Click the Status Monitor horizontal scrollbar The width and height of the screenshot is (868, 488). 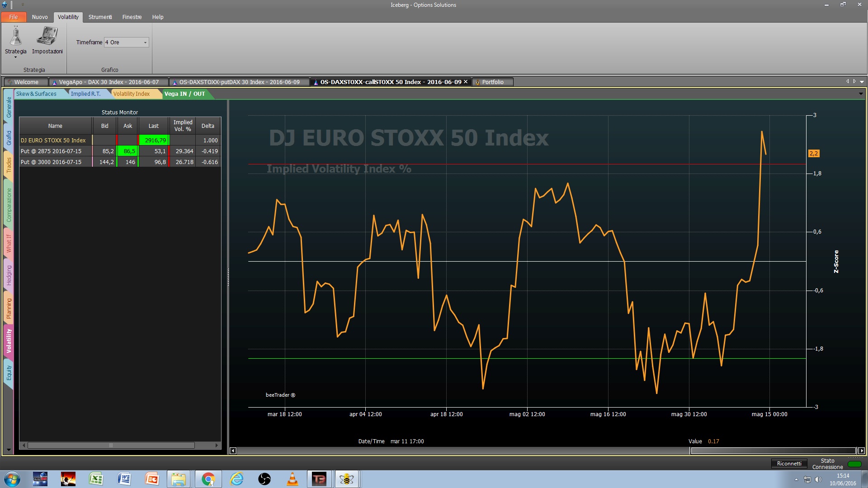click(x=111, y=446)
